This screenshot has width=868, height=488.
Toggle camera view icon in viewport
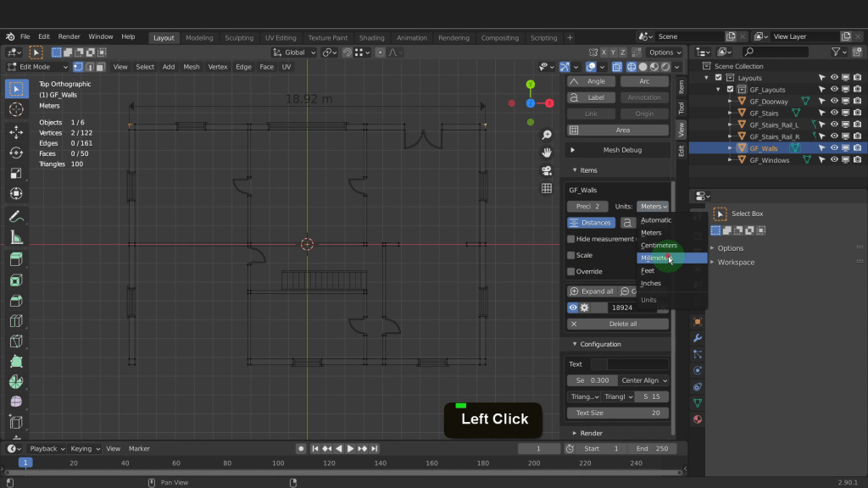[547, 170]
